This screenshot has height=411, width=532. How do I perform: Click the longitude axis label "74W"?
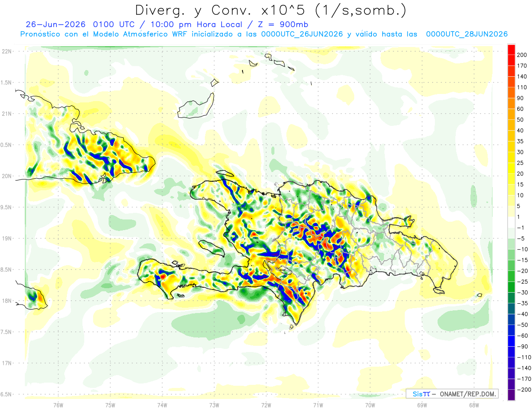pyautogui.click(x=162, y=405)
